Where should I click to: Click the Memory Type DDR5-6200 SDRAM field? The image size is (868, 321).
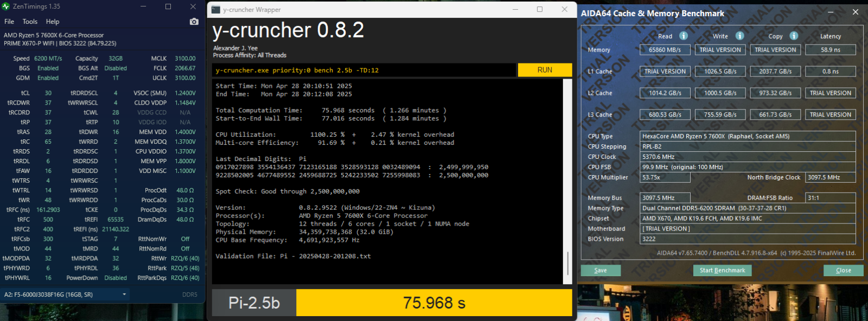coord(748,208)
